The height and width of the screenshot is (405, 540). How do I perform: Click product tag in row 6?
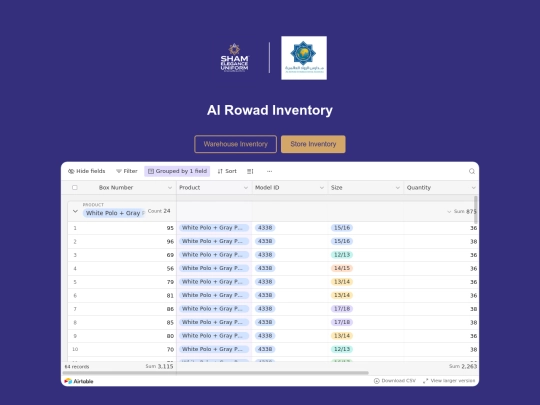pos(214,295)
